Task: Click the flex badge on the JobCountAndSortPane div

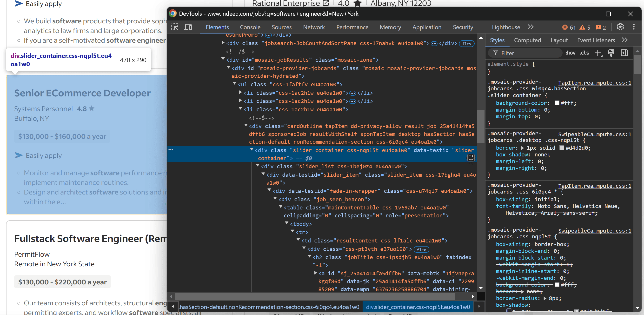Action: pyautogui.click(x=466, y=44)
